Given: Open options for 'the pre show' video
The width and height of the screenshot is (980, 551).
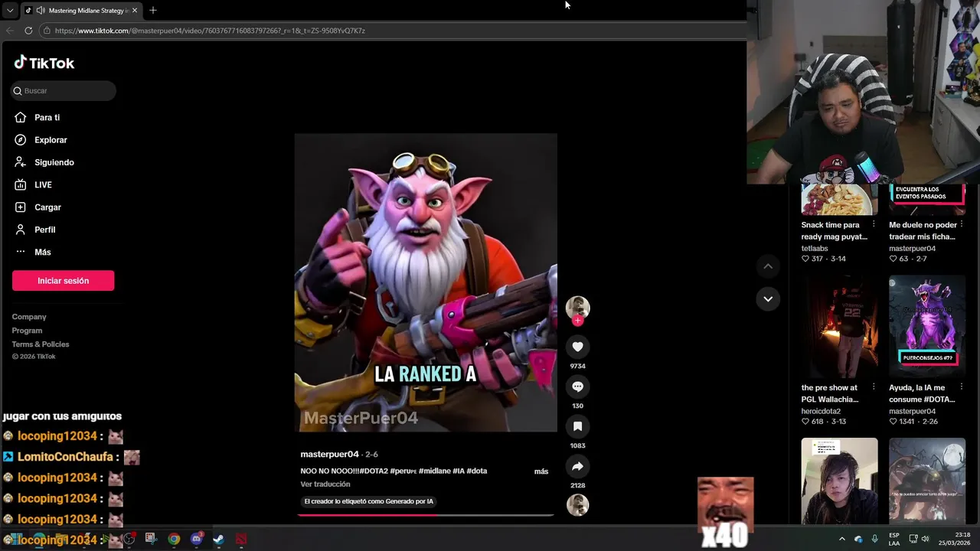Looking at the screenshot, I should point(874,387).
